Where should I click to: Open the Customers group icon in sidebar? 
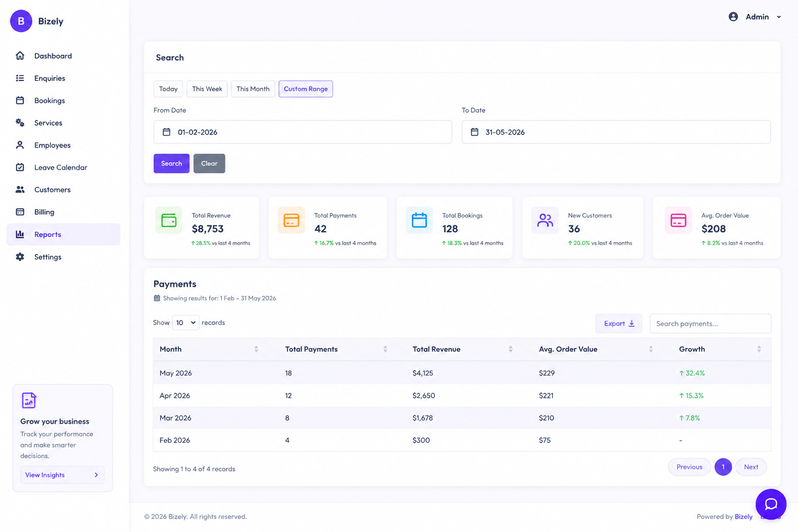20,190
